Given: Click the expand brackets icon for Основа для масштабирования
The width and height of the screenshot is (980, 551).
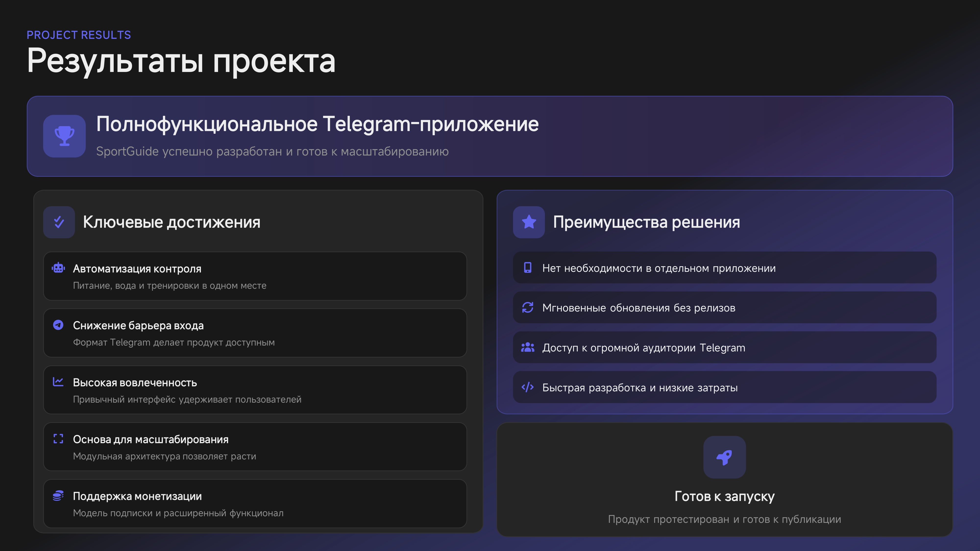Looking at the screenshot, I should tap(58, 439).
